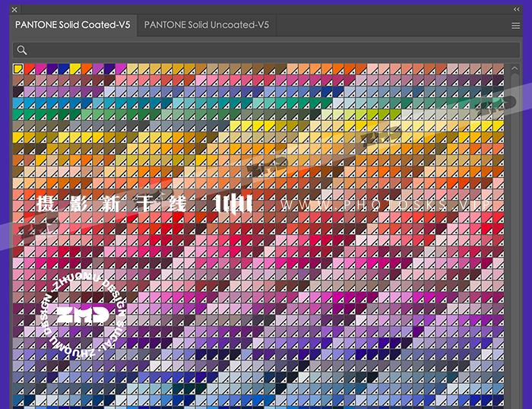Open the swatches panel hamburger menu
Viewport: 532px width, 409px height.
click(516, 25)
